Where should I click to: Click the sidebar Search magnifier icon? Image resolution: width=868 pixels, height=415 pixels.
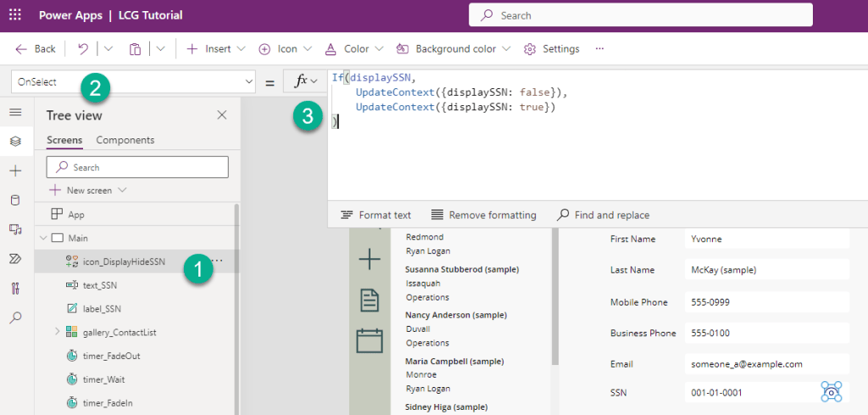point(16,317)
